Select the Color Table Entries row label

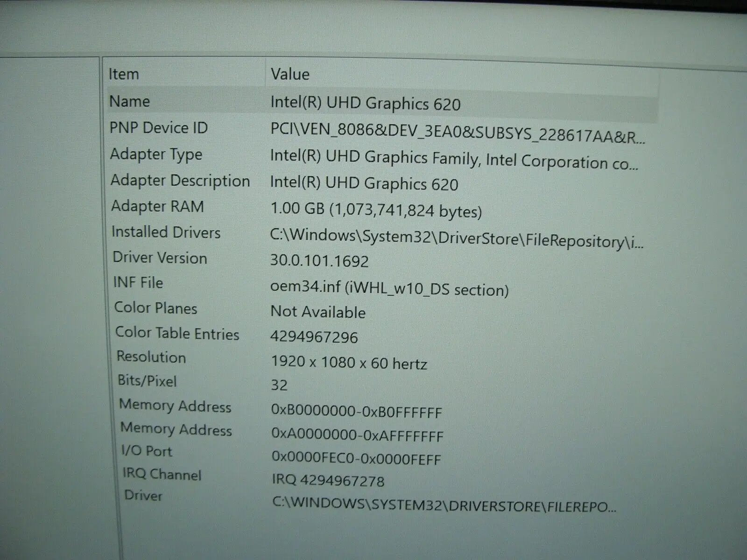pos(177,333)
